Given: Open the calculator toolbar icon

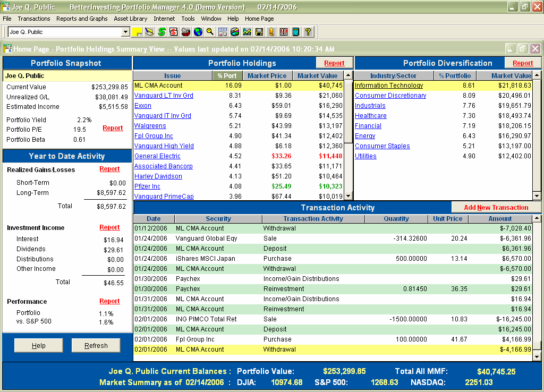Looking at the screenshot, I should click(295, 32).
